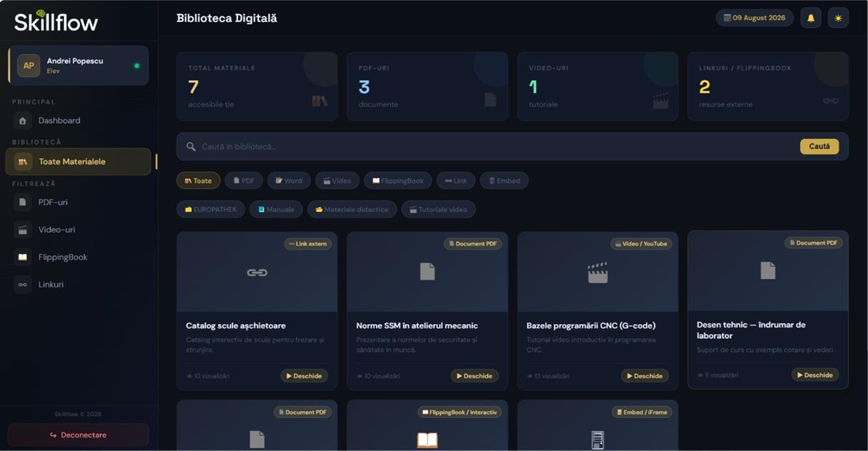Screen dimensions: 868x451
Task: Open Catalog scule așchietoare with Deschide
Action: click(x=305, y=376)
